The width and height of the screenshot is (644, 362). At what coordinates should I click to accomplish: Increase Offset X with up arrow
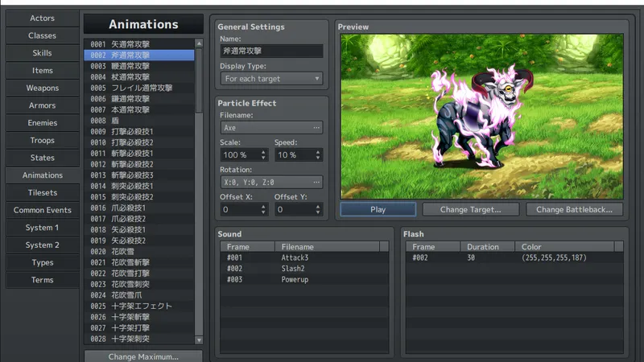[263, 206]
